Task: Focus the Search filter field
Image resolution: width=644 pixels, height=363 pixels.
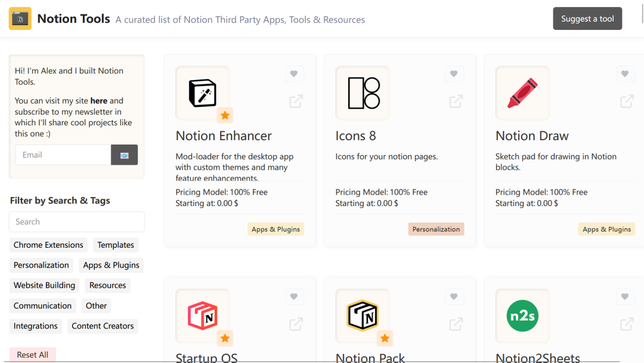Action: coord(77,222)
